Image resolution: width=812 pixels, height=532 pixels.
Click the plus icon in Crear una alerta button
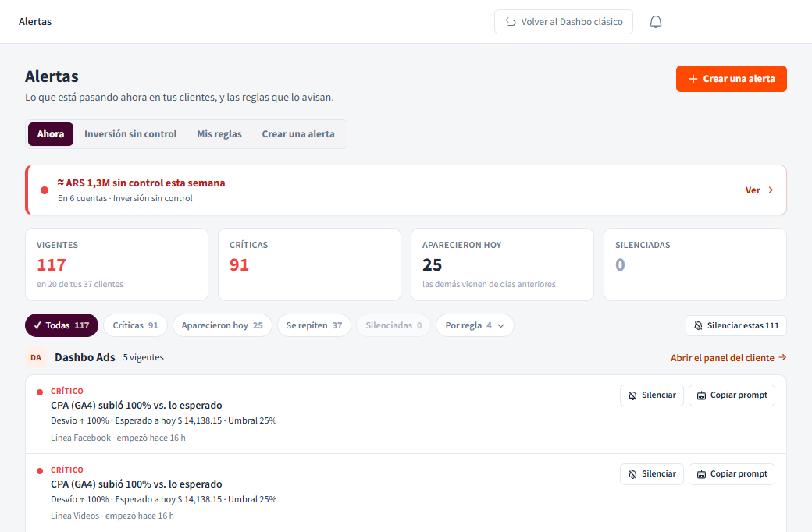(x=693, y=79)
